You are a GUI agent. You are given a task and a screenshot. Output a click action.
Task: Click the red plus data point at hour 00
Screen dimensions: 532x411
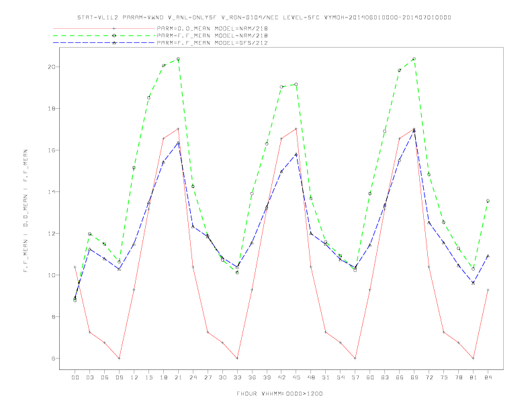[75, 267]
